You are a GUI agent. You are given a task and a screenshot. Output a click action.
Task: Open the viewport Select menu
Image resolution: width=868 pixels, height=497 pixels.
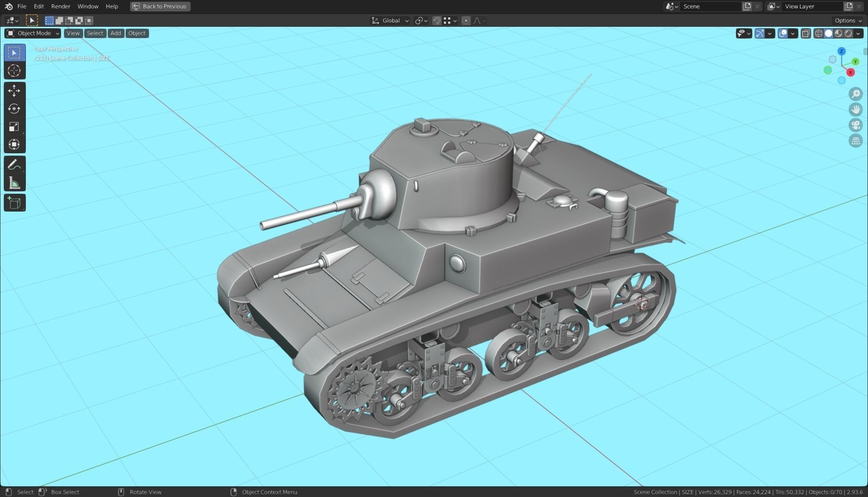pos(95,33)
